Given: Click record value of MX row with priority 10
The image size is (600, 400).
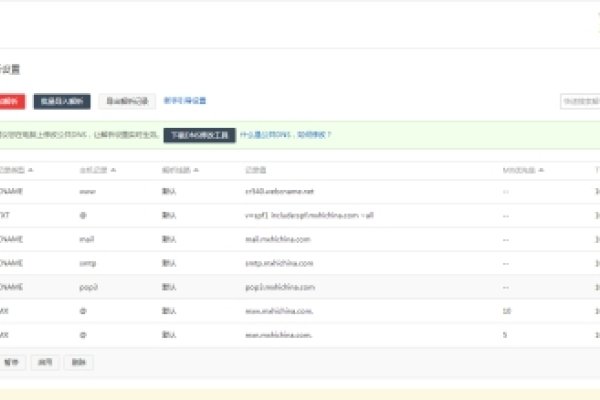Looking at the screenshot, I should point(279,311).
